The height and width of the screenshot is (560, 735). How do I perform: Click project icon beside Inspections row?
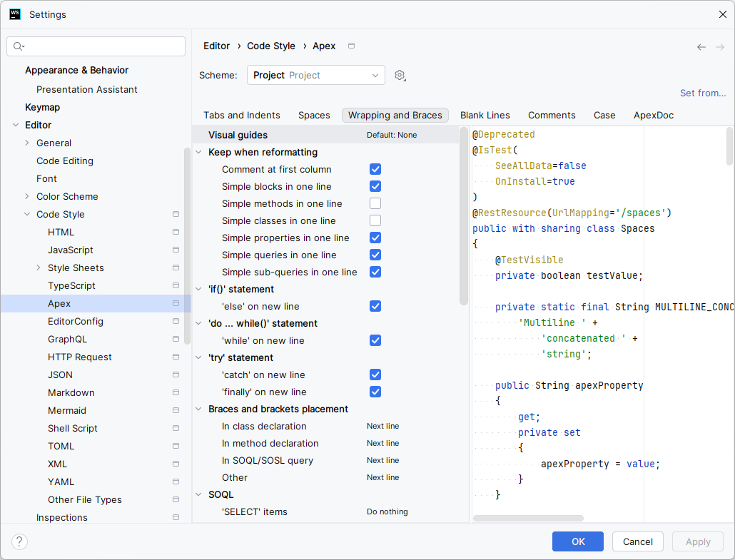176,517
